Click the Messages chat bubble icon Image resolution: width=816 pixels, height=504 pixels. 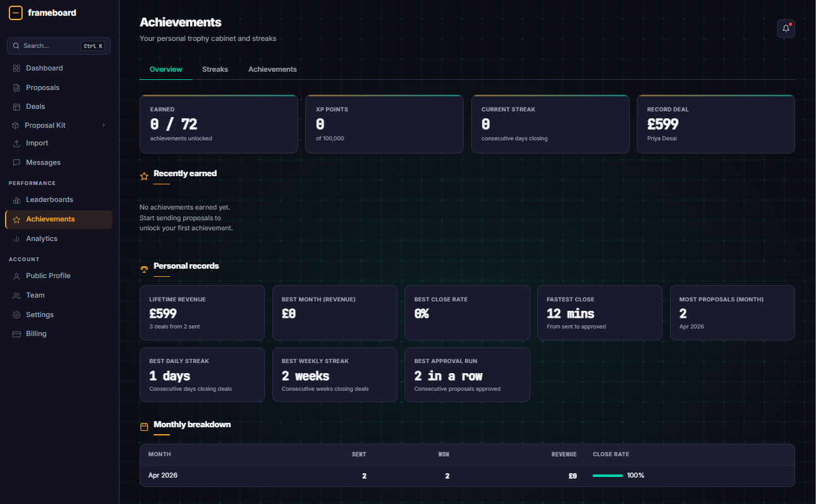point(17,162)
